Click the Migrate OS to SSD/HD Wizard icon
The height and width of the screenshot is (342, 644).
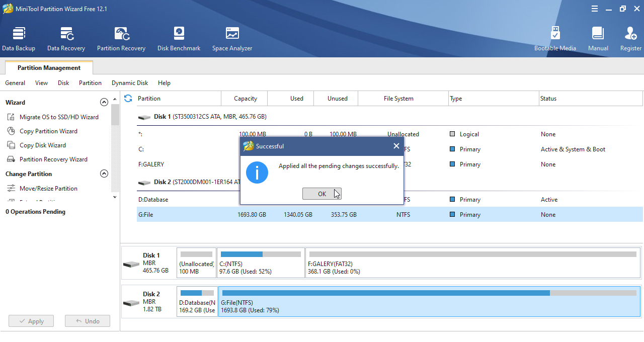[11, 117]
